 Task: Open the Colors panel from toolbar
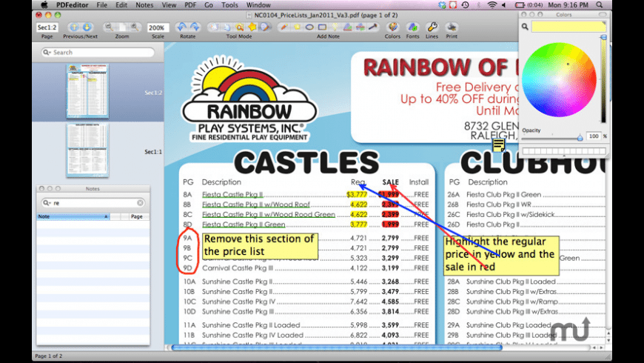tap(392, 27)
